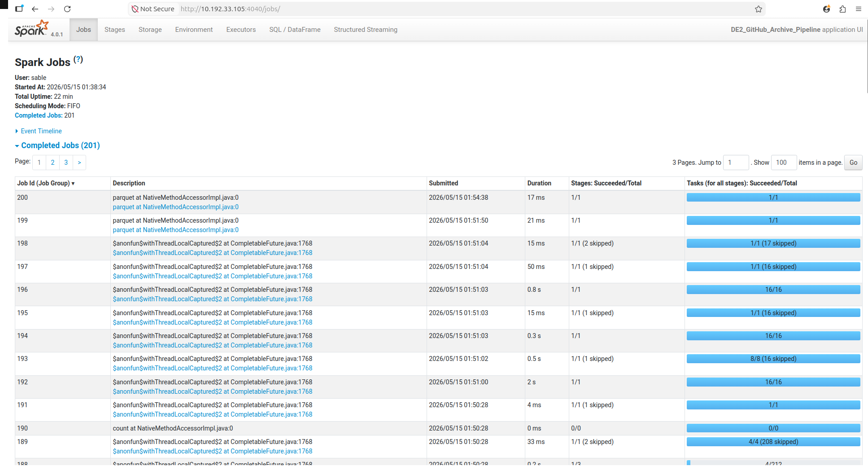Click job 198 progress bar 1/1 (17 skipped)
The height and width of the screenshot is (466, 868).
tap(773, 243)
